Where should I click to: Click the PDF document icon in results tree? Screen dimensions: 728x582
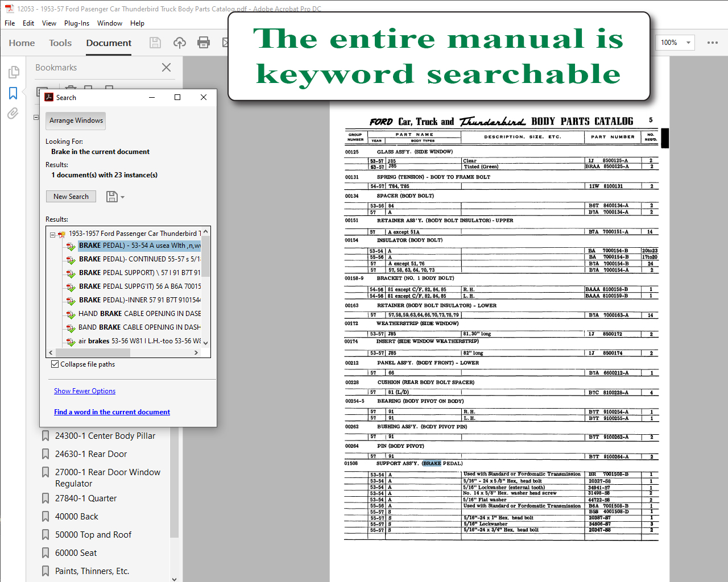point(61,234)
